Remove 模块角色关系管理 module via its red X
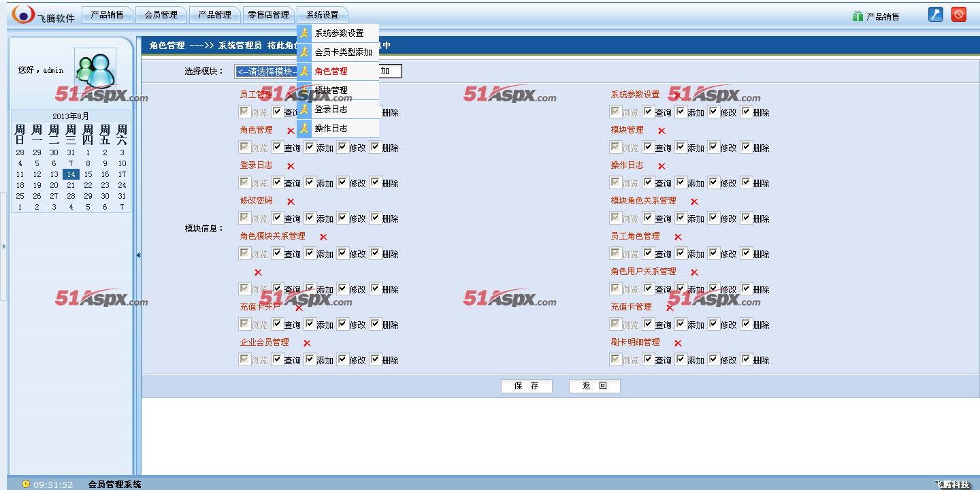The width and height of the screenshot is (980, 490). pyautogui.click(x=694, y=201)
